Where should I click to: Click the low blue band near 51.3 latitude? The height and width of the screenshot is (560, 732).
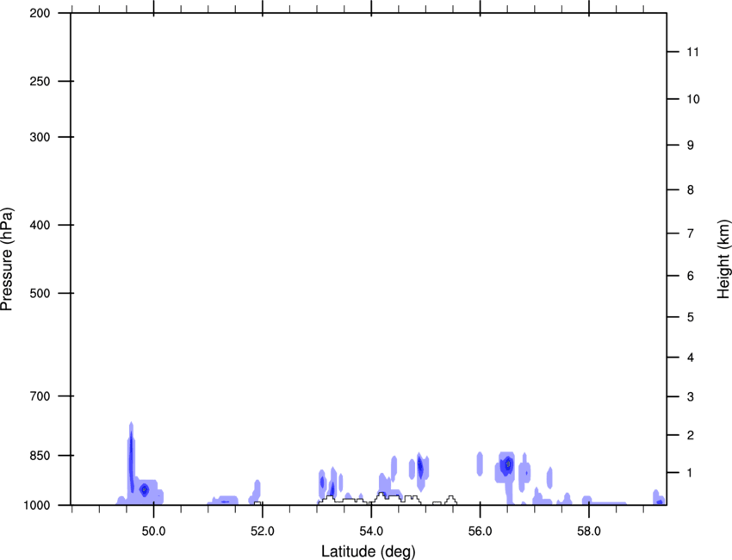tap(225, 501)
